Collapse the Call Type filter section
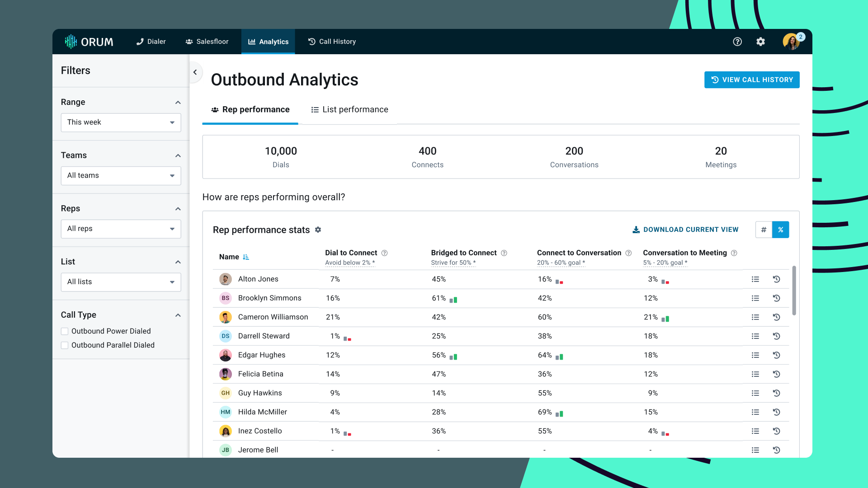Screen dimensions: 868x488 click(x=178, y=315)
